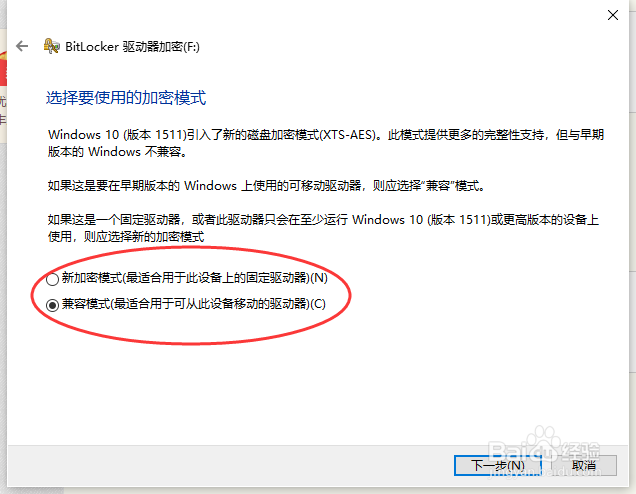Viewport: 636px width, 494px height.
Task: Click the BitLocker key and lock icon
Action: 51,46
